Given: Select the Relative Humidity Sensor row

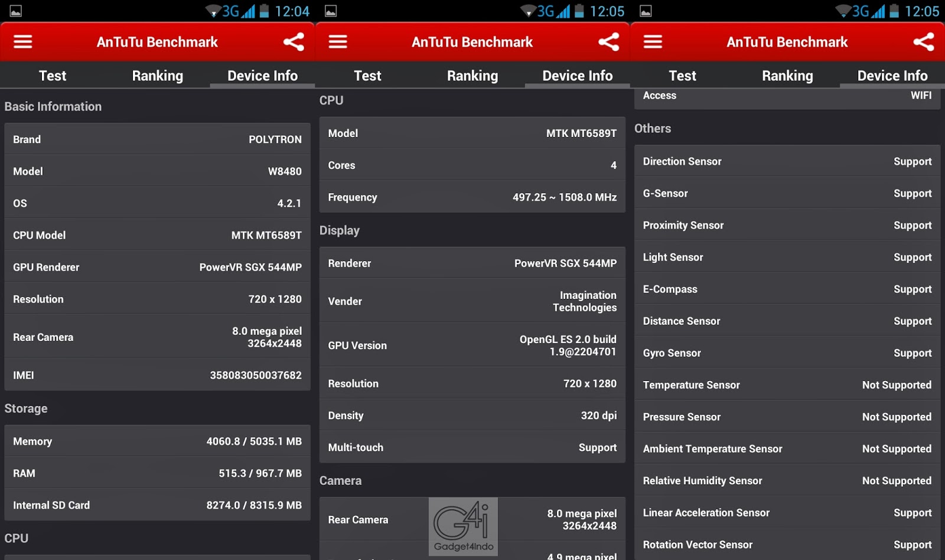Looking at the screenshot, I should click(787, 480).
